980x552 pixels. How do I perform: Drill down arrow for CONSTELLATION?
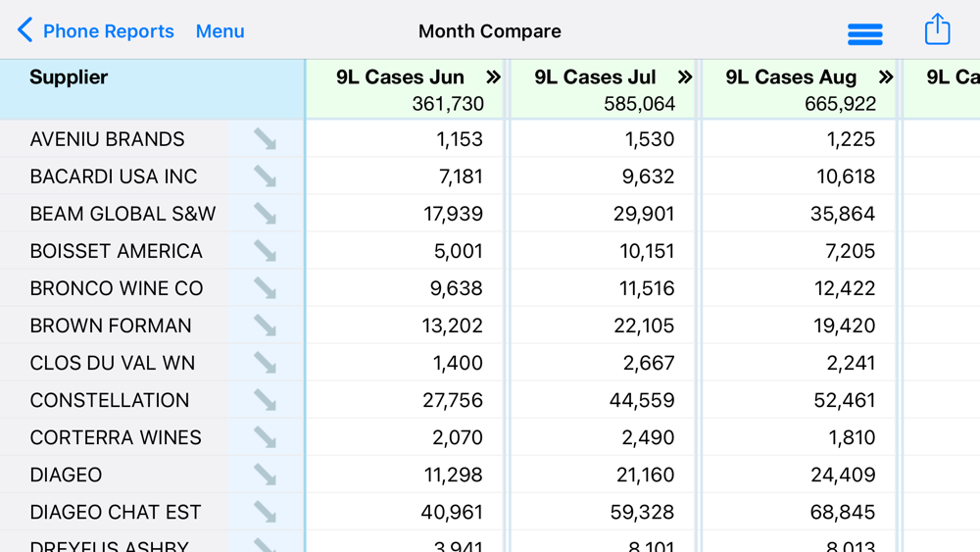click(265, 400)
